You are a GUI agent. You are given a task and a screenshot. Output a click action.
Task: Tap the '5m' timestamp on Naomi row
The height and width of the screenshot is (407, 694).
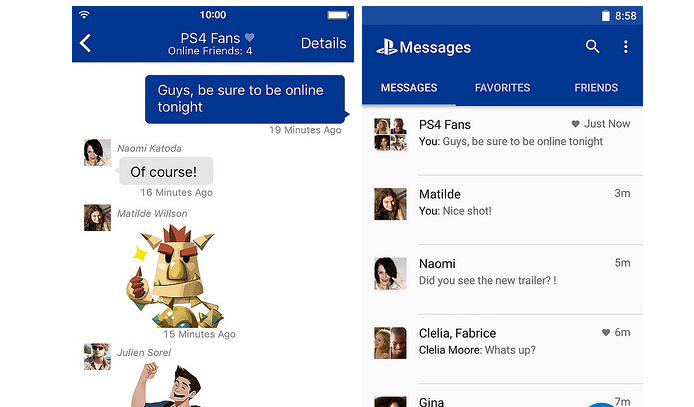pyautogui.click(x=622, y=263)
